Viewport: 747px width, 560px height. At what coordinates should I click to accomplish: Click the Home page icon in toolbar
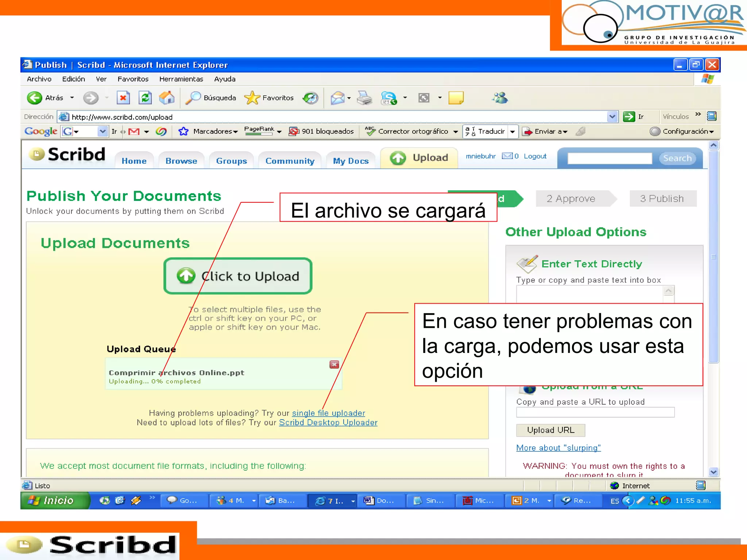click(x=167, y=98)
